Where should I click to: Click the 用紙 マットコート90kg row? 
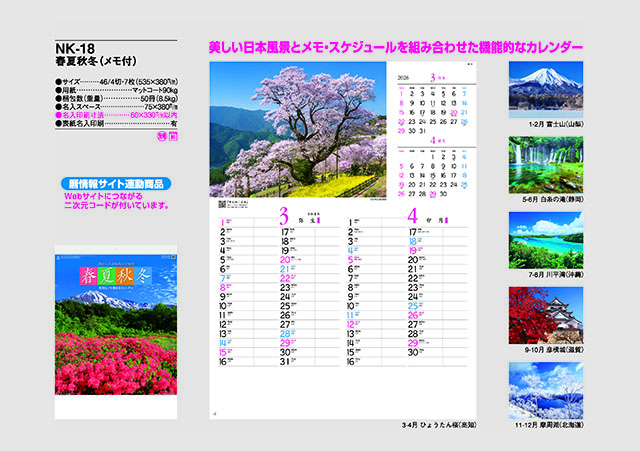[x=116, y=90]
